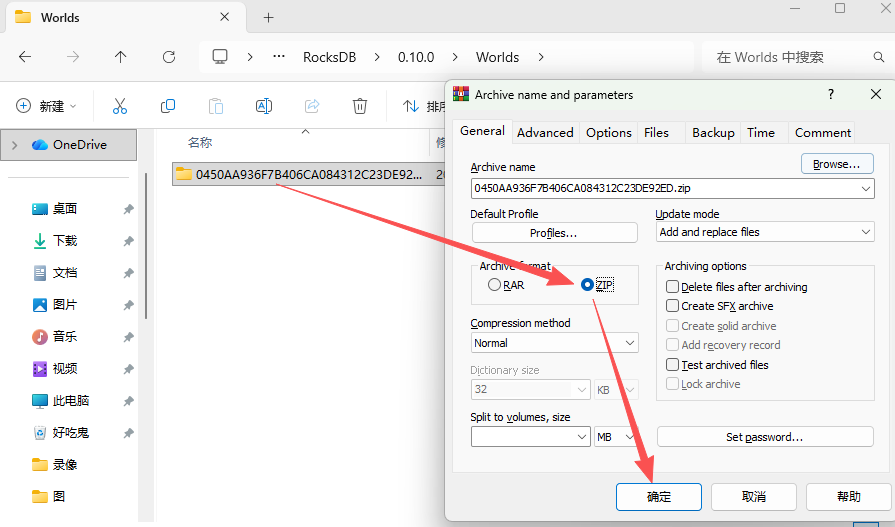Screen dimensions: 895x527
Task: Open the Backup tab
Action: click(x=713, y=132)
